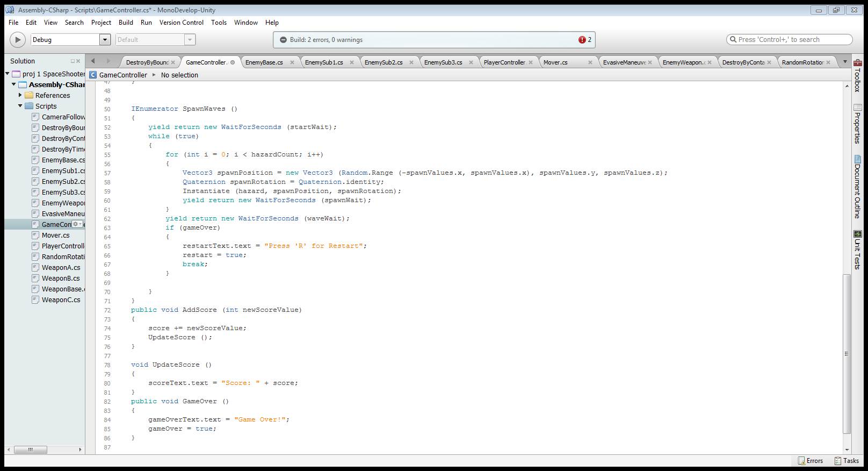Open the Document Outline side panel
This screenshot has width=868, height=471.
click(857, 187)
